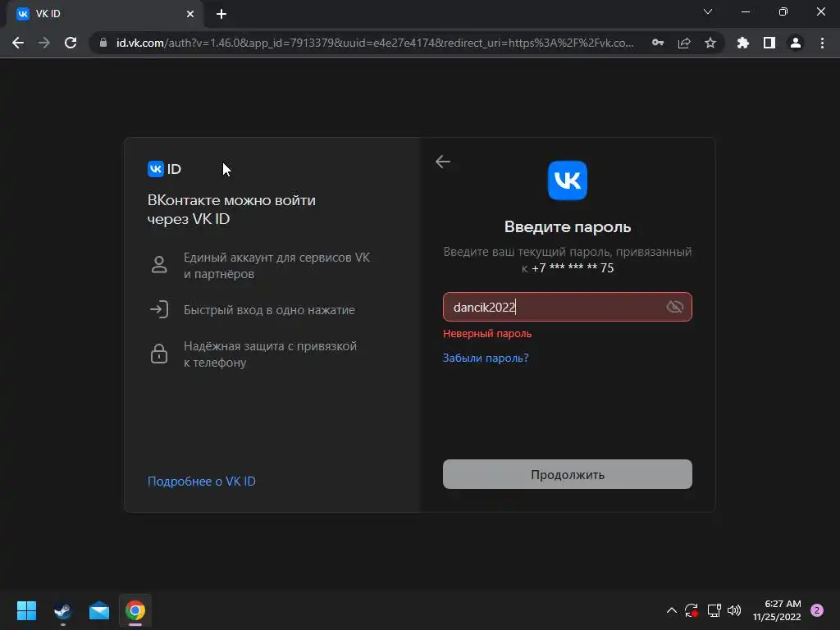Click Быстрый вход в одно нажатие text
The image size is (840, 630).
coord(269,309)
